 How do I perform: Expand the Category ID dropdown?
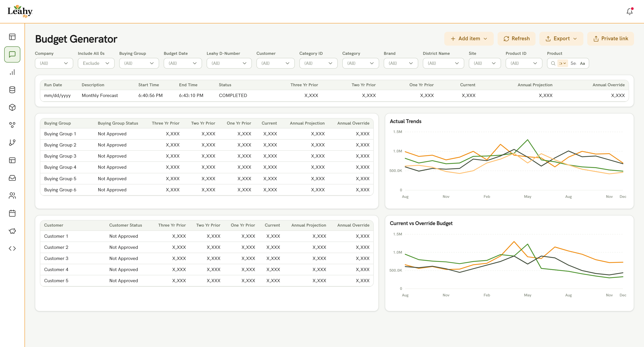point(319,63)
